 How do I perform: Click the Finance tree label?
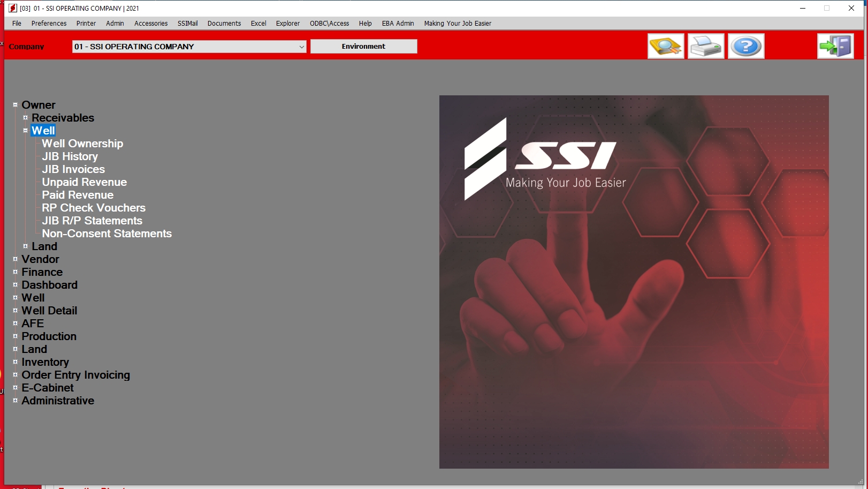[x=42, y=272]
